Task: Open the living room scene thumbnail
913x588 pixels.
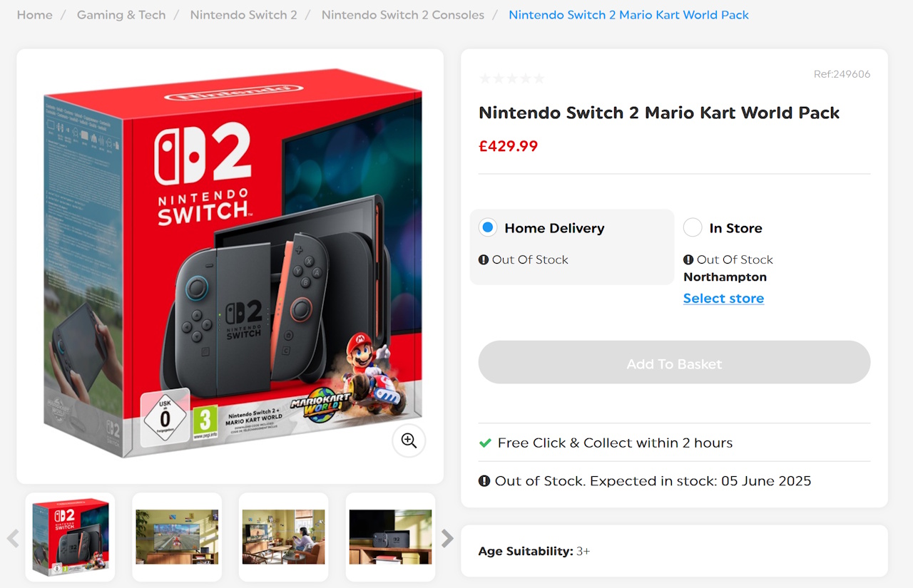Action: (283, 537)
